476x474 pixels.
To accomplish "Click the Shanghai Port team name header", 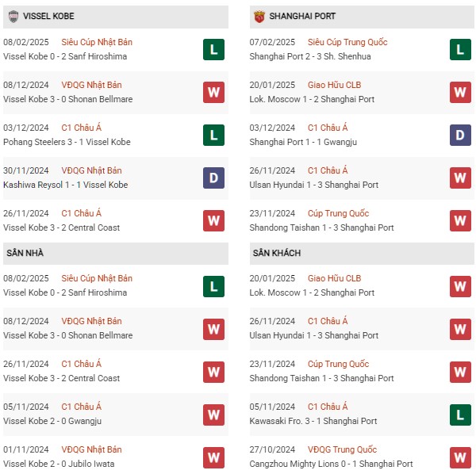I will coord(302,16).
